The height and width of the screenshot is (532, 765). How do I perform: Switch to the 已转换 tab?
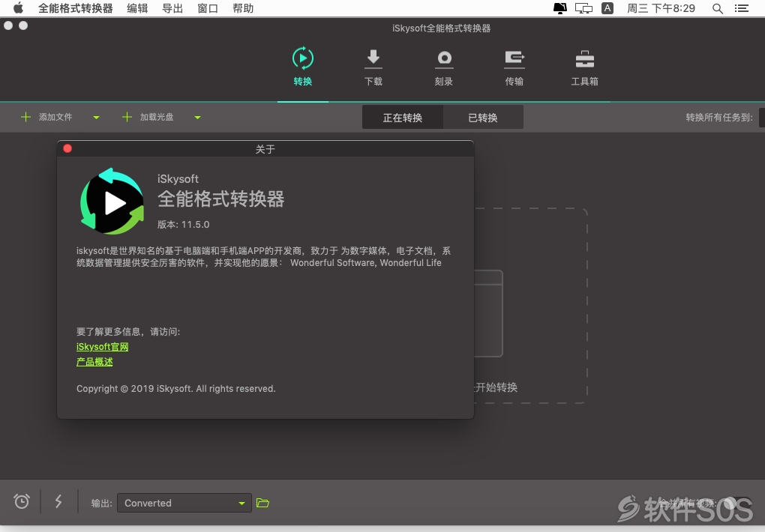[x=483, y=118]
